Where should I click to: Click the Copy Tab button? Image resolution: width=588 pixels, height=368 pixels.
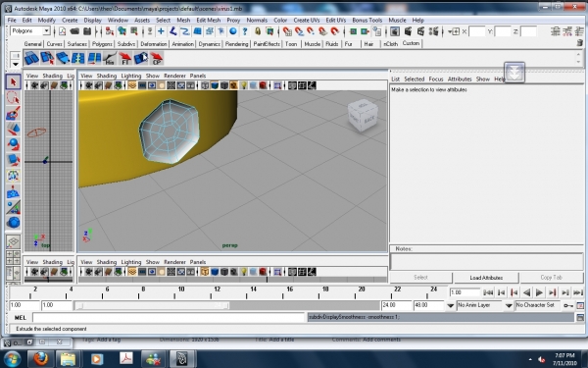click(551, 278)
